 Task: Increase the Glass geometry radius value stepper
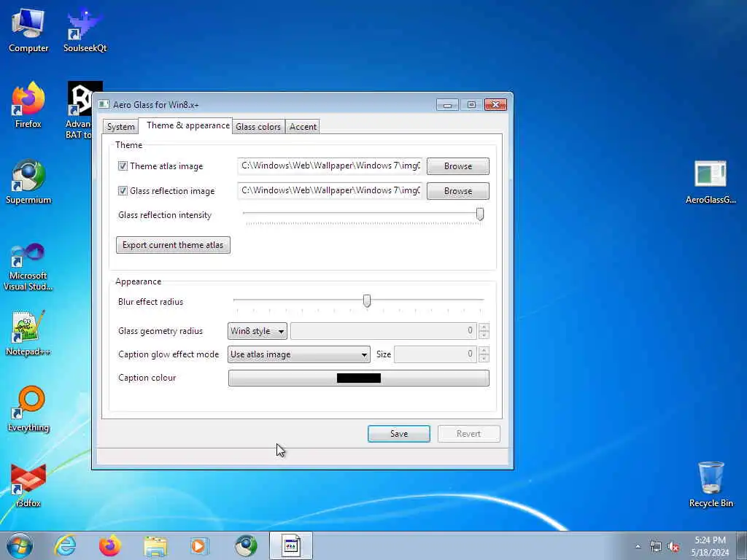pyautogui.click(x=484, y=327)
